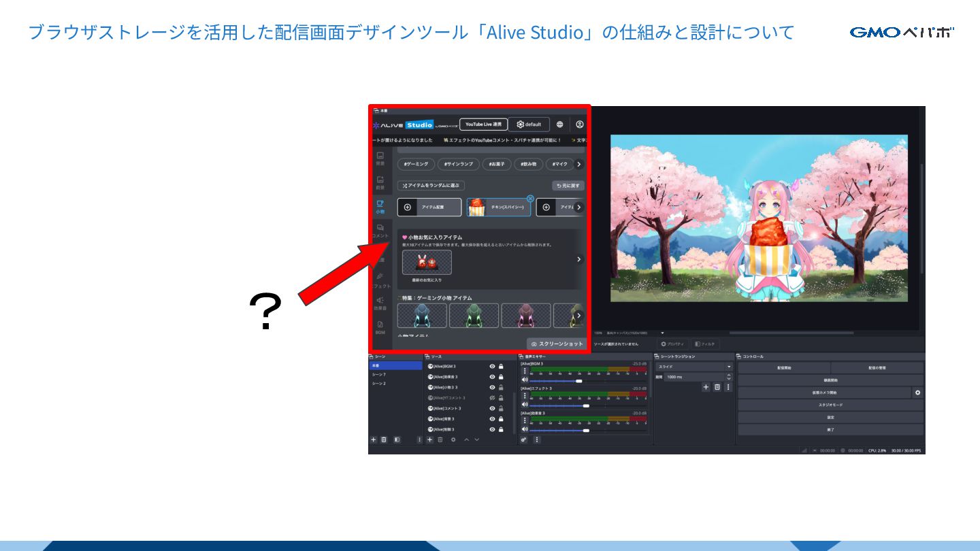Open the 前景 (foreground) sidebar tab
This screenshot has width=980, height=551.
380,183
